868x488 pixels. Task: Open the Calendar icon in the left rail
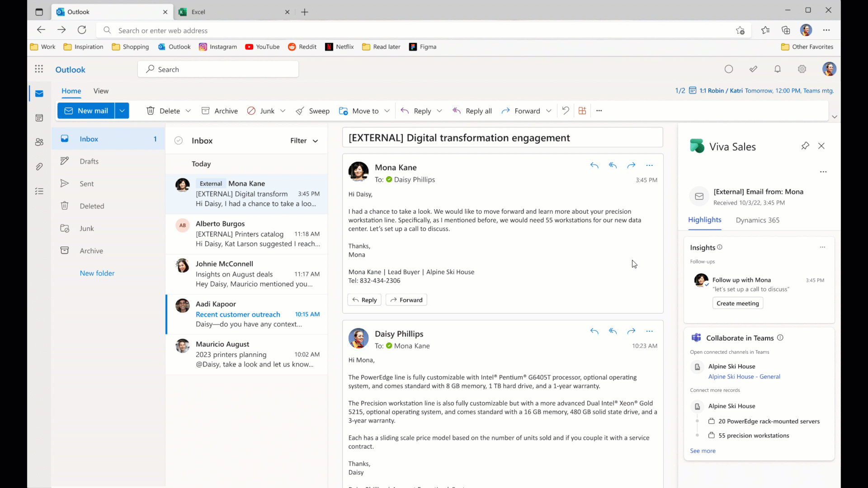[x=39, y=117]
